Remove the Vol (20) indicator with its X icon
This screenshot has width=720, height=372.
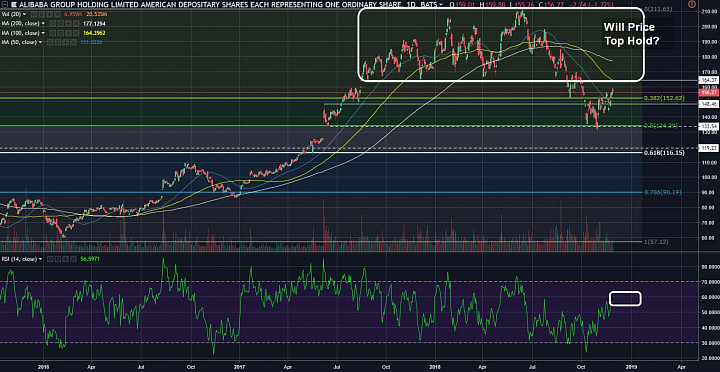point(57,14)
